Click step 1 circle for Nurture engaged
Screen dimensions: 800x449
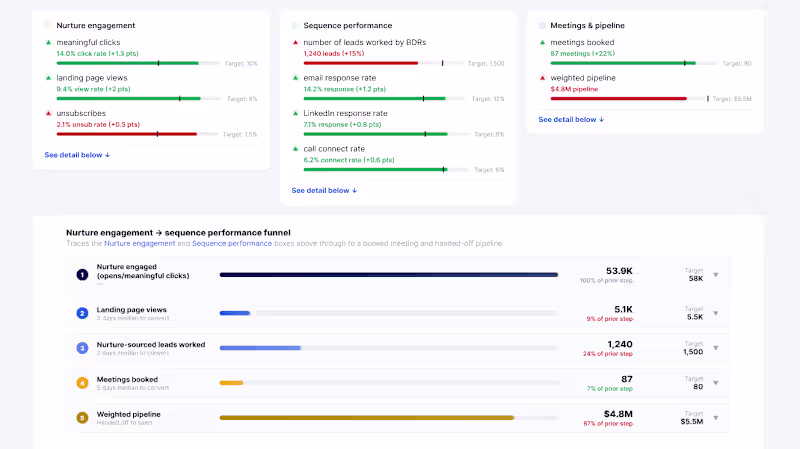click(82, 275)
